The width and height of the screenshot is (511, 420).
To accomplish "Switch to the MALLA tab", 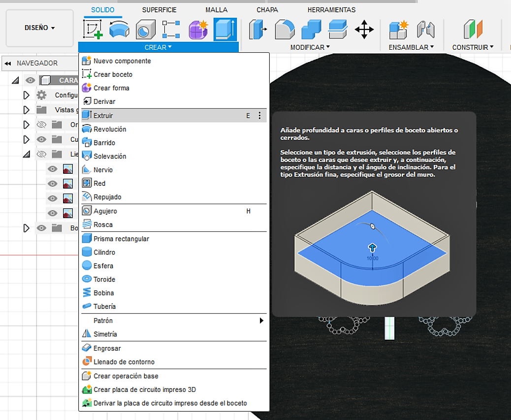I will click(217, 10).
